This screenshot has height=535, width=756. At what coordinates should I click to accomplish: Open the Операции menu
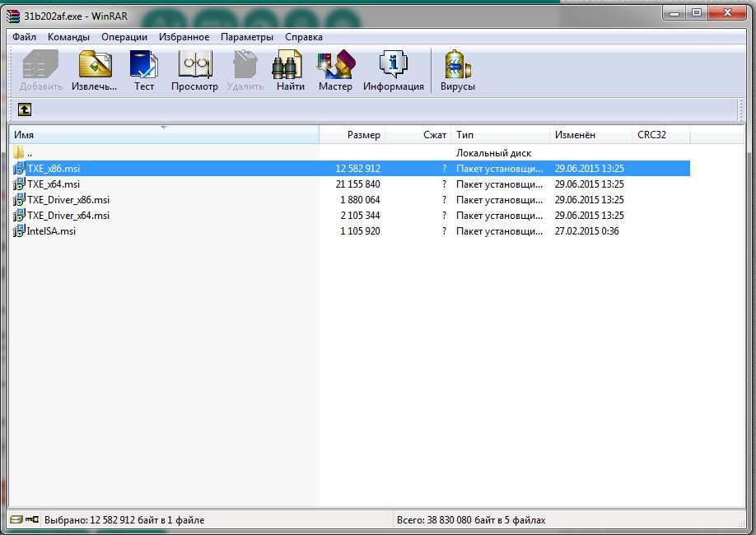(124, 37)
